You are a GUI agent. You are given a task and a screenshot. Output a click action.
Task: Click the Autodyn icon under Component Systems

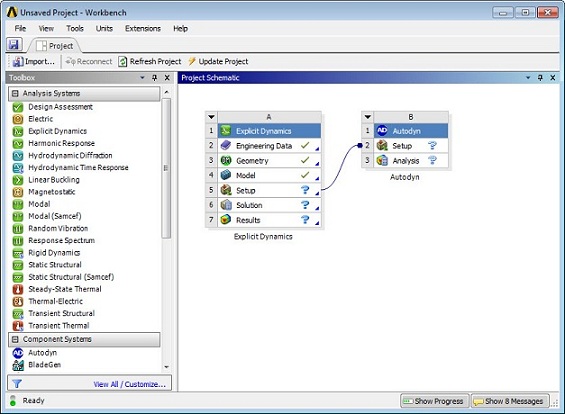(x=18, y=353)
